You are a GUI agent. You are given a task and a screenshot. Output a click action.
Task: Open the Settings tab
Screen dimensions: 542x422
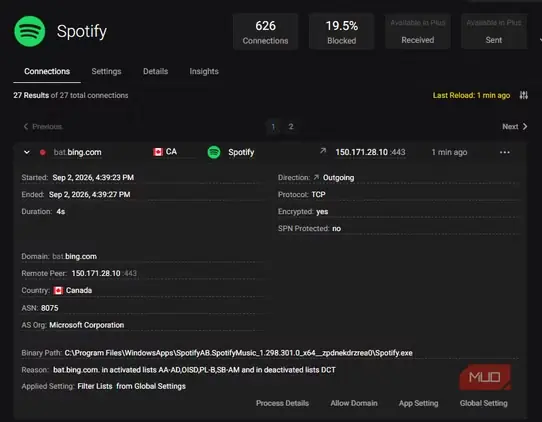pyautogui.click(x=106, y=71)
